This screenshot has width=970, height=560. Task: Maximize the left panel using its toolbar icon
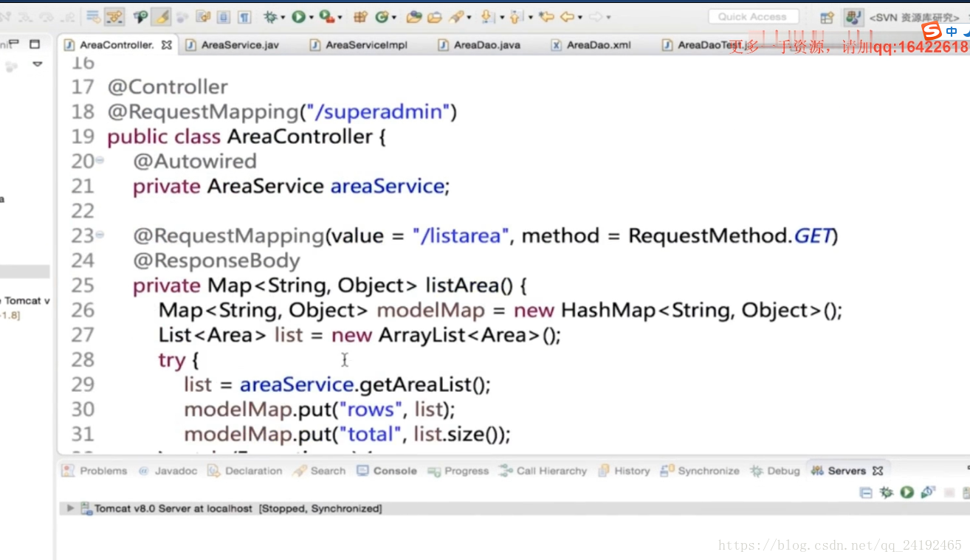point(34,44)
